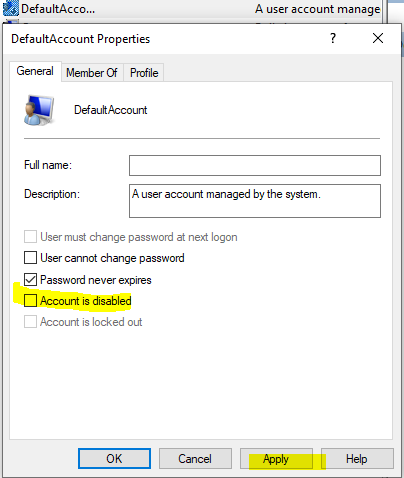Toggle the Account is disabled checkbox
This screenshot has width=404, height=478.
[30, 300]
